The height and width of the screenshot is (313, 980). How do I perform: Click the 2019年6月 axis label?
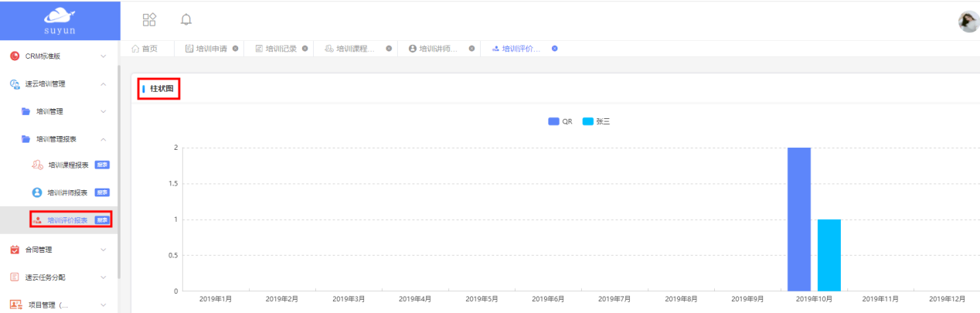[x=548, y=298]
